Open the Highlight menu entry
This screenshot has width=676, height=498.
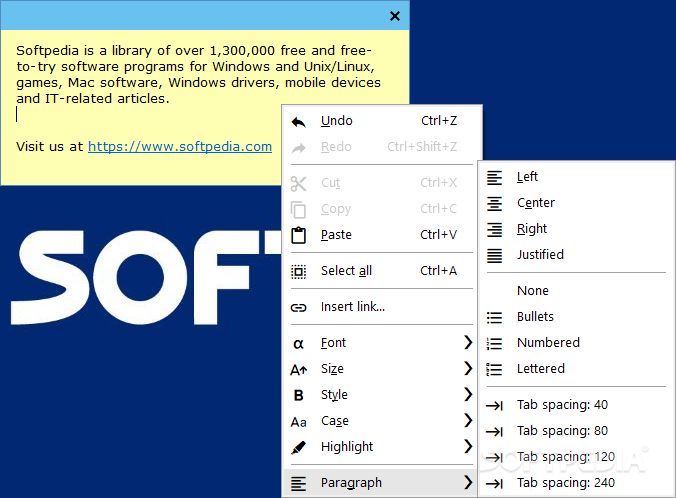coord(382,447)
